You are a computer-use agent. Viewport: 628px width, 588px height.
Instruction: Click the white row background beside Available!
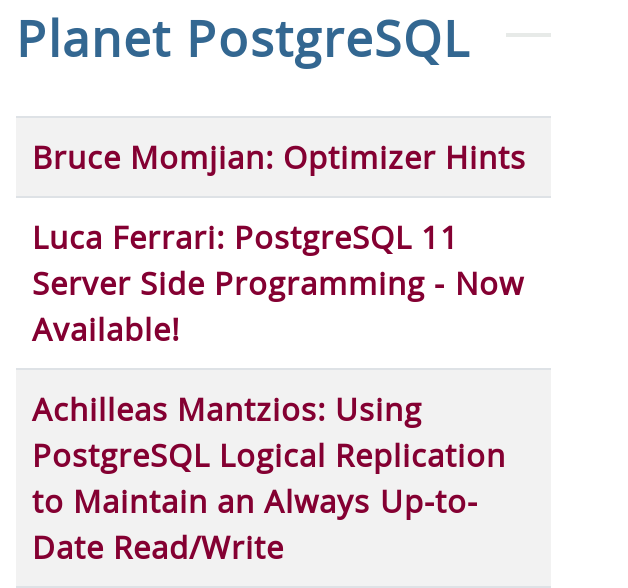pyautogui.click(x=360, y=330)
